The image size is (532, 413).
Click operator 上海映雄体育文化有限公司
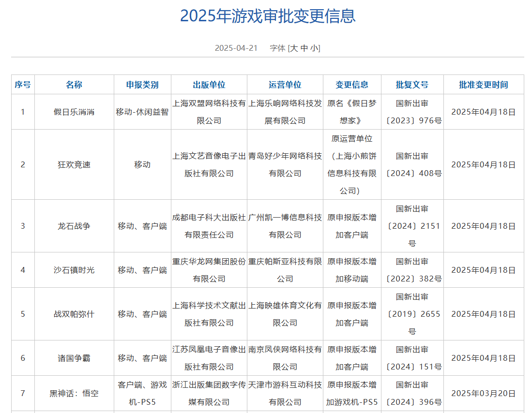coord(285,314)
